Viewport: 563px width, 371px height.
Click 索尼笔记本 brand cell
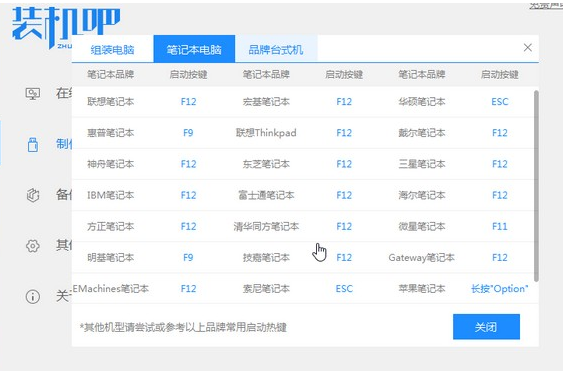coord(266,289)
